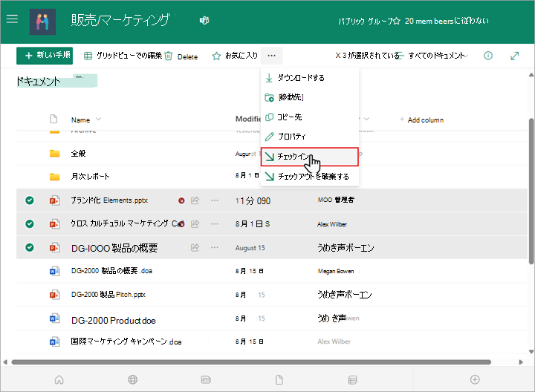
Task: Choose ダウンロードする from the menu
Action: coord(309,78)
